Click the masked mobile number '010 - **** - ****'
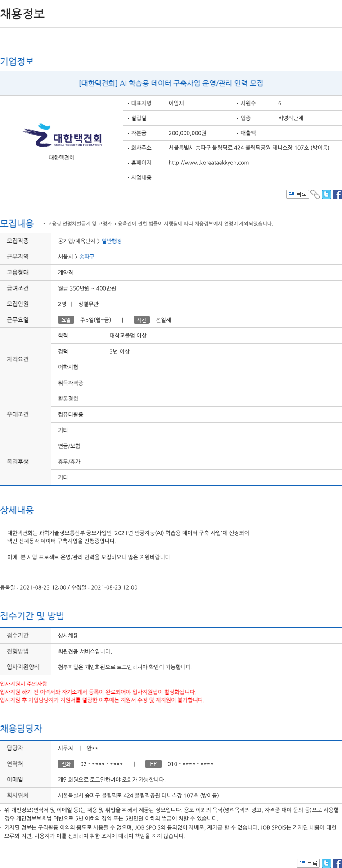The height and width of the screenshot is (868, 342). (x=190, y=764)
